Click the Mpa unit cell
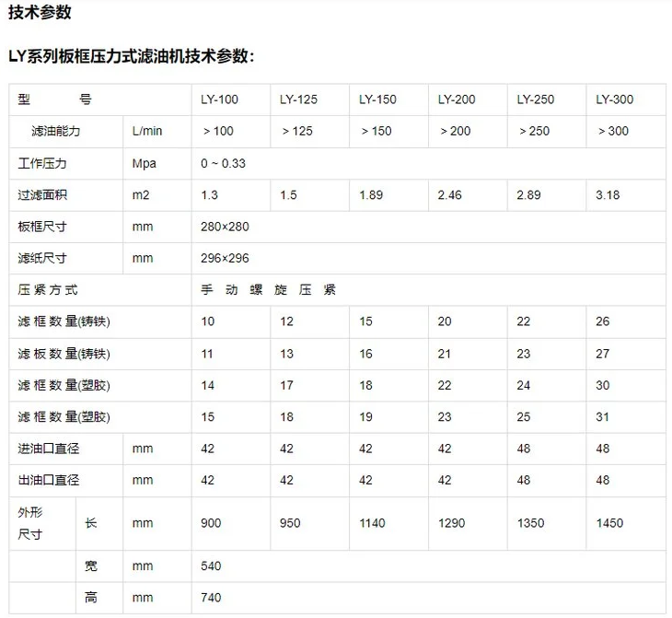Viewport: 672px width, 618px height. (145, 163)
